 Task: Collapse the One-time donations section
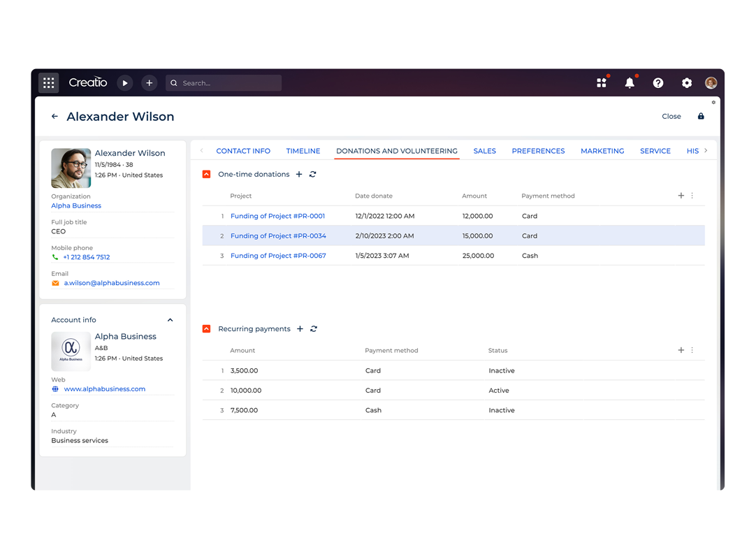pyautogui.click(x=206, y=174)
